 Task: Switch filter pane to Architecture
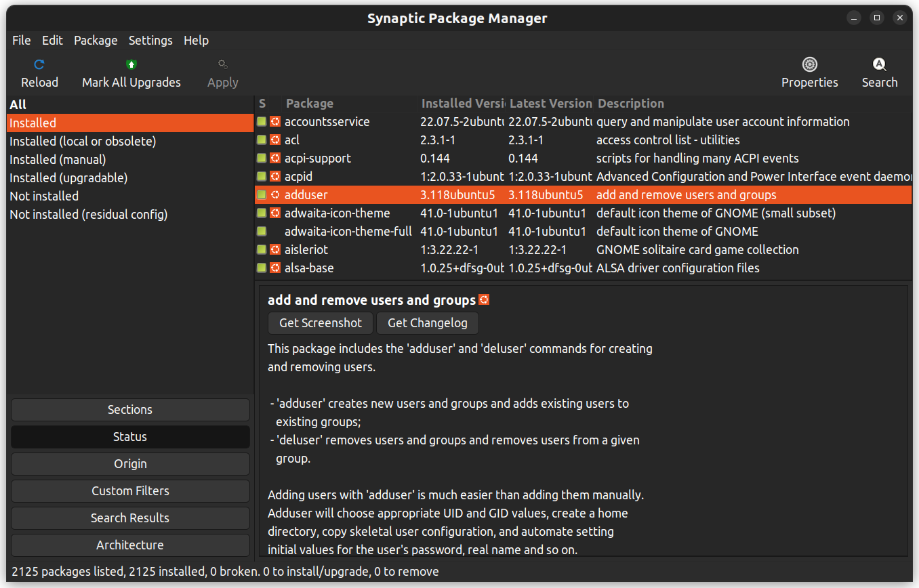pyautogui.click(x=130, y=545)
